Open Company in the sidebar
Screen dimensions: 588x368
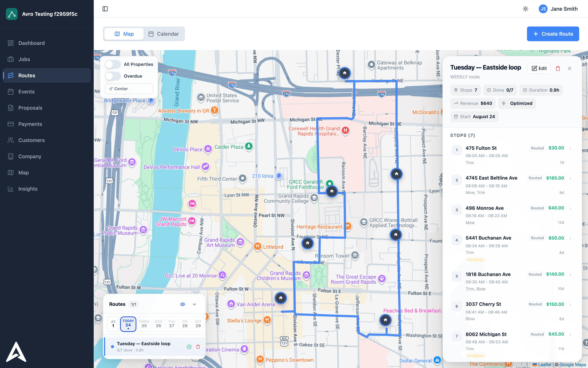[x=47, y=157]
